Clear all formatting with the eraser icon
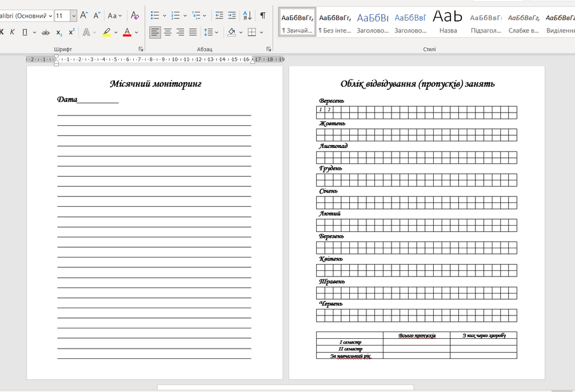This screenshot has height=392, width=575. (135, 15)
